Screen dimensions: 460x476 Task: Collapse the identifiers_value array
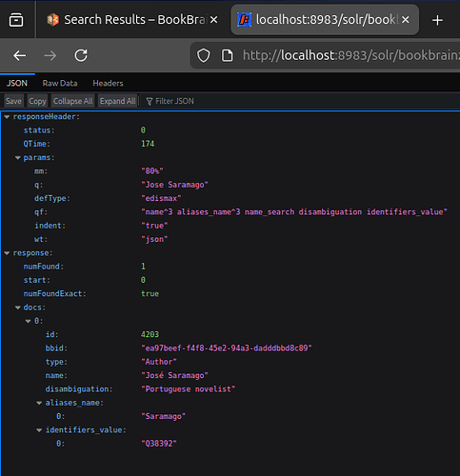click(39, 430)
